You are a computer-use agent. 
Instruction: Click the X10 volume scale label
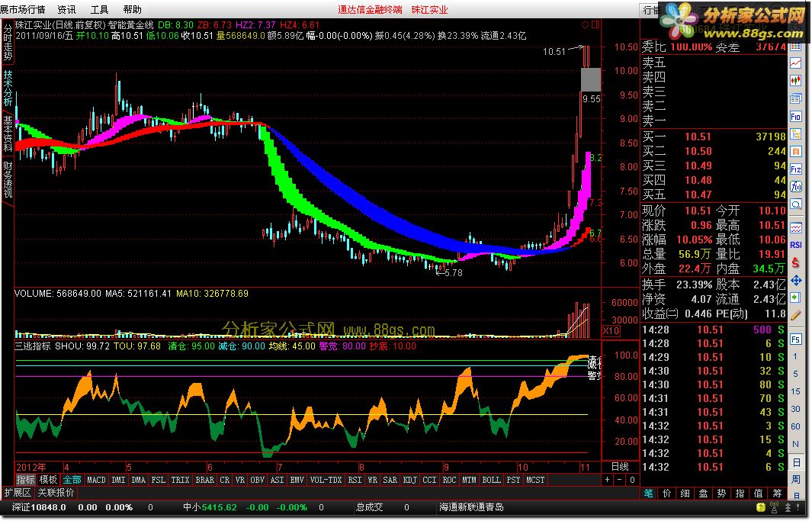611,331
